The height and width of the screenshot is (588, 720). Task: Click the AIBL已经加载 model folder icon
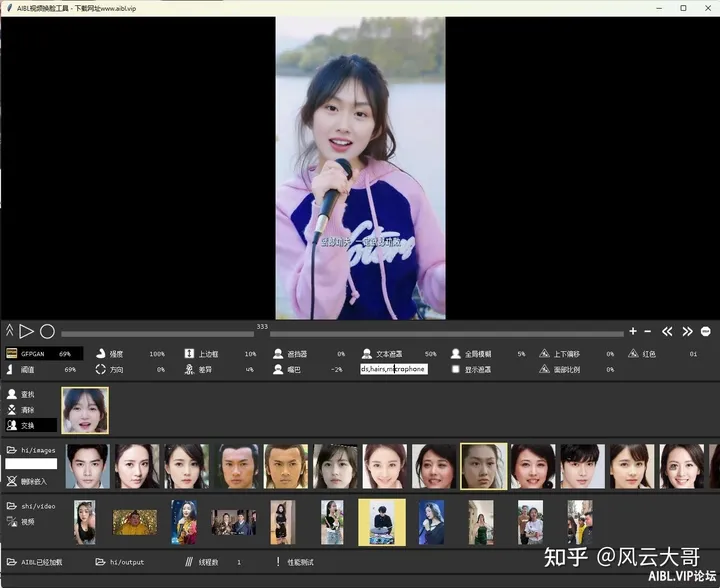[11, 562]
